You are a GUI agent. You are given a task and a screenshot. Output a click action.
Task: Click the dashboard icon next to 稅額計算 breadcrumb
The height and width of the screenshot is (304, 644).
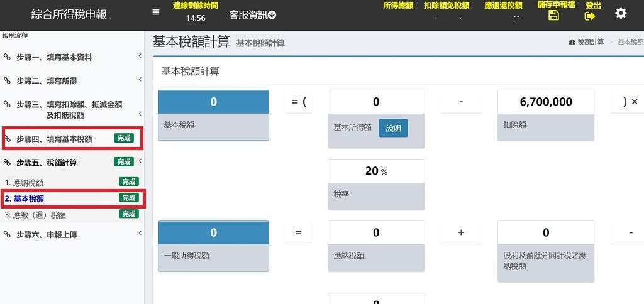(572, 42)
